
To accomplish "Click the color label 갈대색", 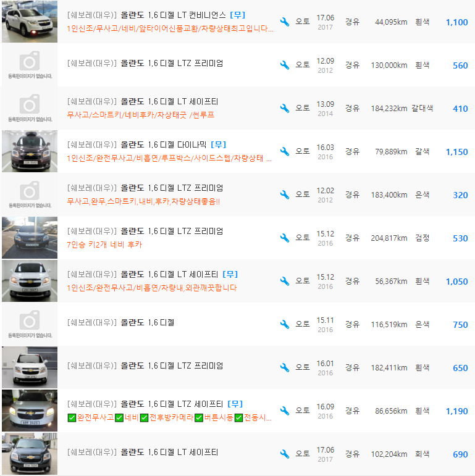I will pos(422,109).
